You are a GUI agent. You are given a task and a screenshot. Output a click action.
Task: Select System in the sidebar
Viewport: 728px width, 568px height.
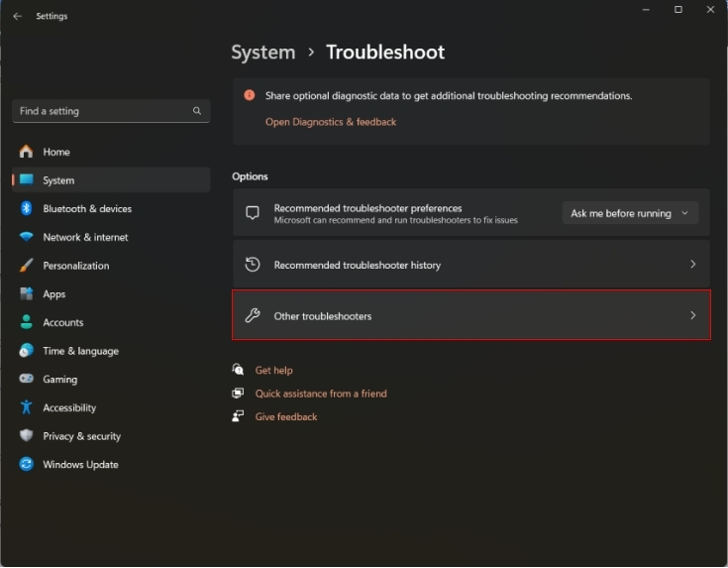coord(111,179)
